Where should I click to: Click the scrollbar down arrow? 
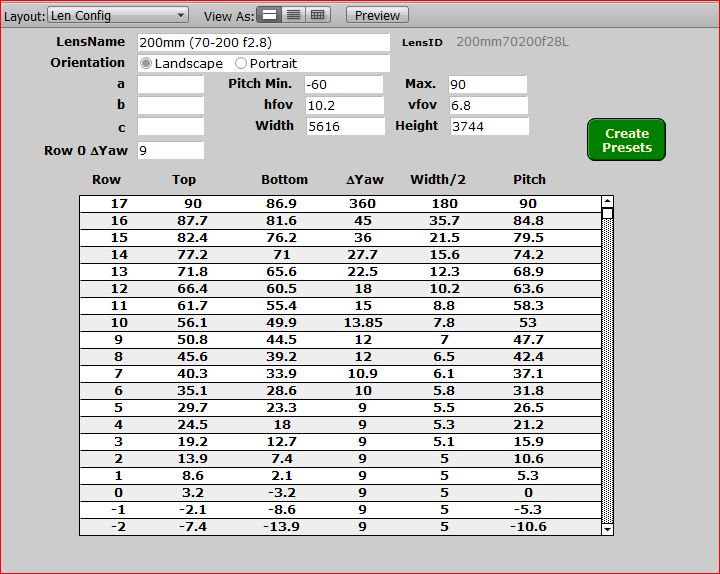pyautogui.click(x=606, y=527)
